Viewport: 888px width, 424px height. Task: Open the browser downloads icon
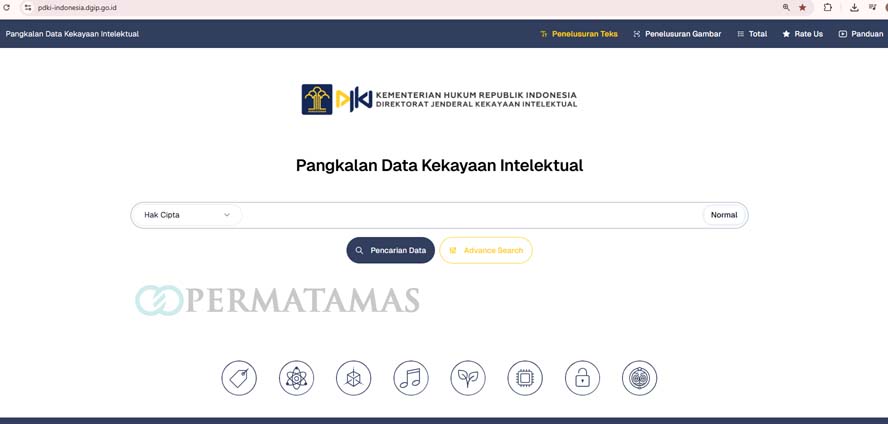coord(854,7)
